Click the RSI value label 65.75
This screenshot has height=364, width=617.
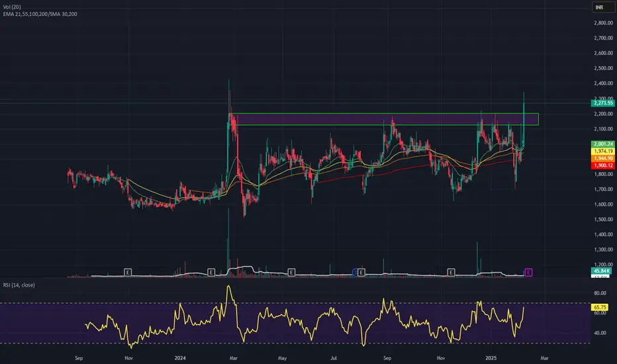coord(600,307)
